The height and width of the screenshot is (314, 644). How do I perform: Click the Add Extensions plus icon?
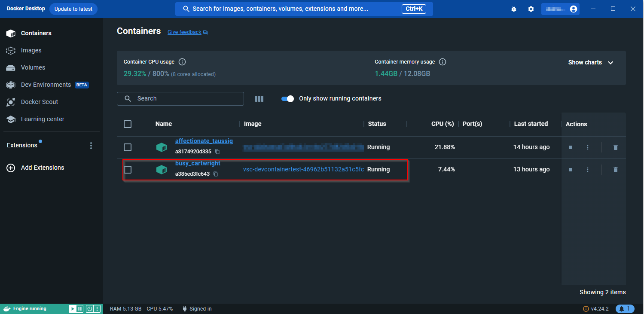11,168
